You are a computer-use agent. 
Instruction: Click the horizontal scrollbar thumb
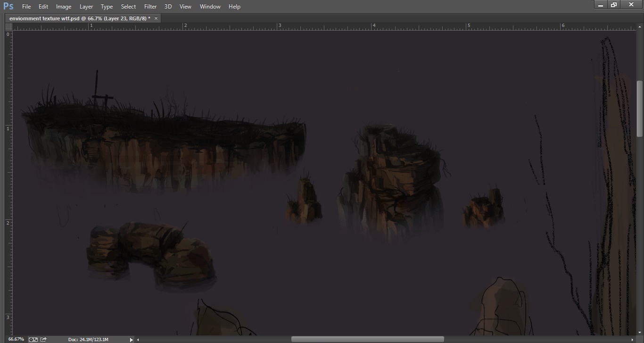click(367, 339)
